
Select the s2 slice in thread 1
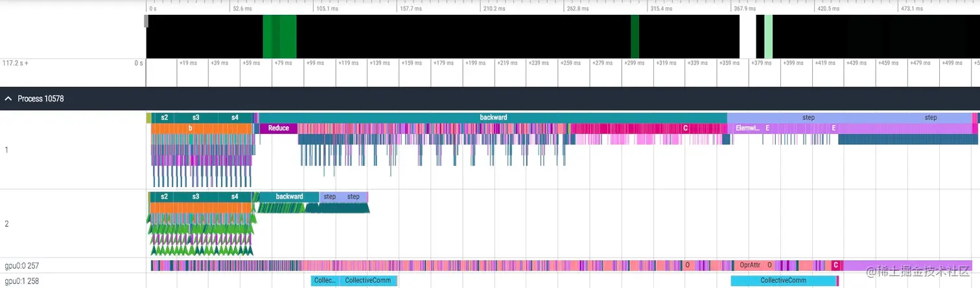point(165,117)
